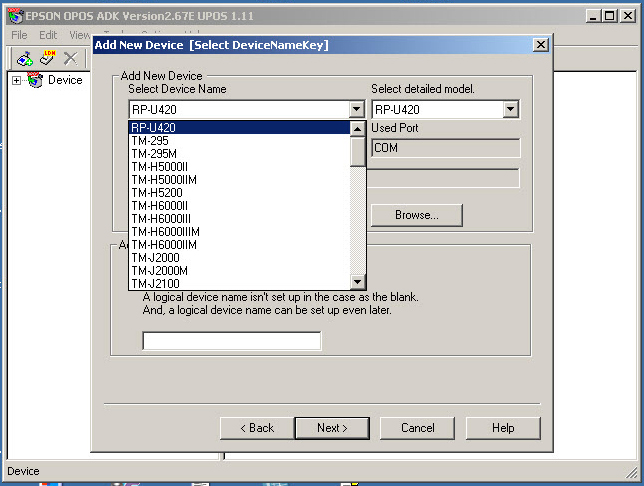Click the logical device name input field
Image resolution: width=644 pixels, height=486 pixels.
click(232, 341)
